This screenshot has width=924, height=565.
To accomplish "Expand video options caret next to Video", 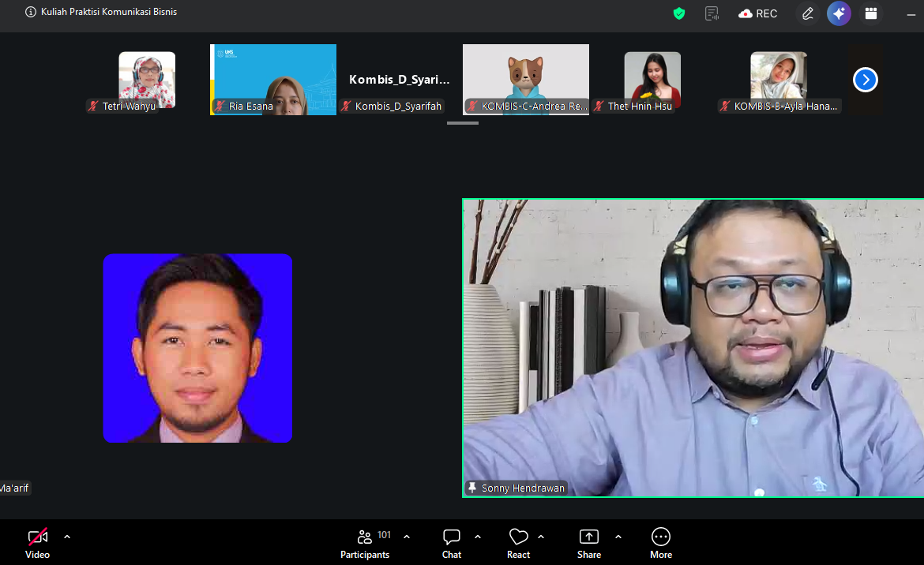I will [x=67, y=537].
